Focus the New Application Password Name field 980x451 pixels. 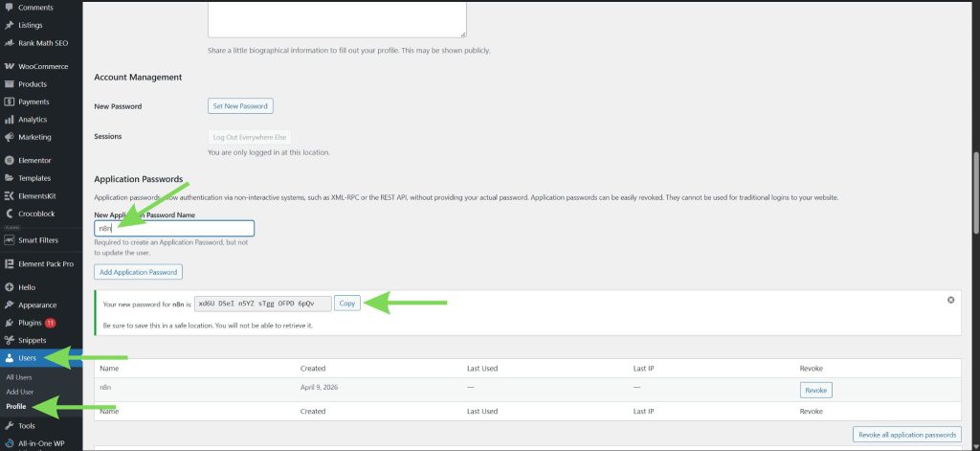click(174, 228)
